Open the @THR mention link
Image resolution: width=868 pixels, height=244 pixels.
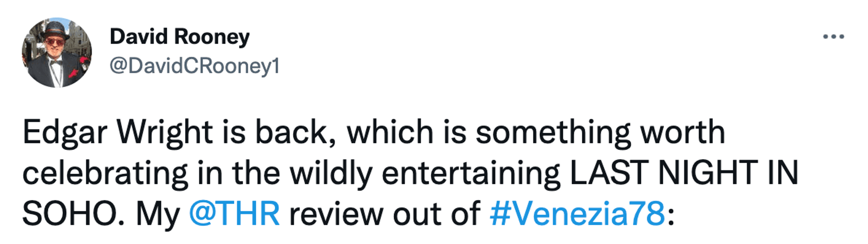[x=234, y=213]
